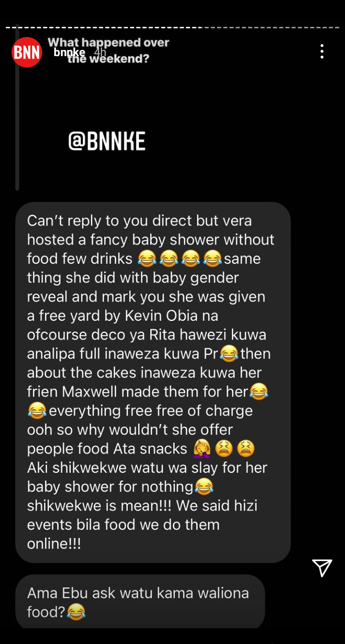Viewport: 345px width, 644px height.
Task: Open the bnnke username link
Action: [x=69, y=52]
